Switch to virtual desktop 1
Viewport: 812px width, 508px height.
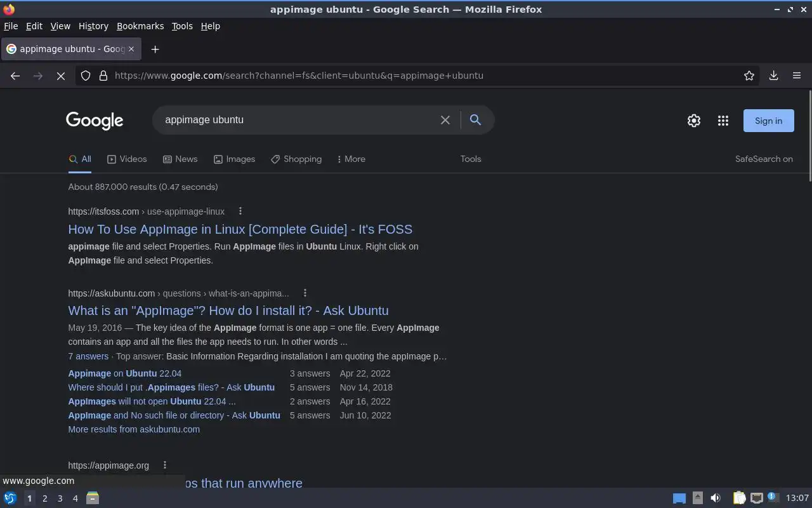(x=29, y=498)
